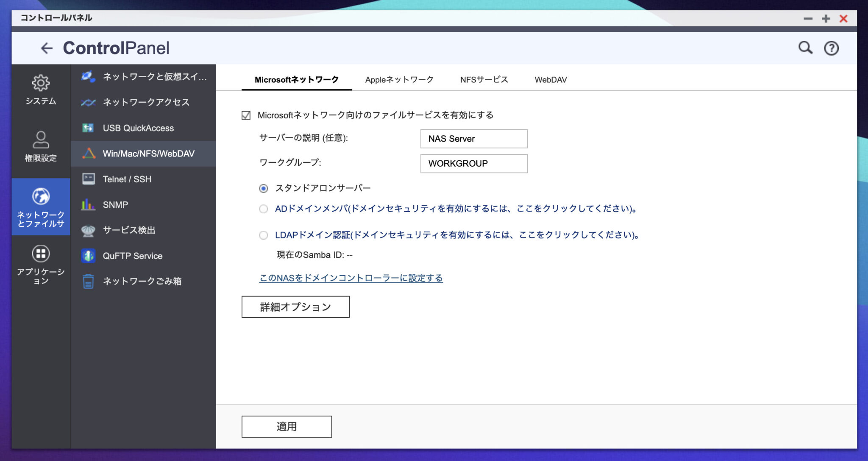Open このNASをドメインコントローラーに設定する link
868x461 pixels.
pyautogui.click(x=351, y=278)
